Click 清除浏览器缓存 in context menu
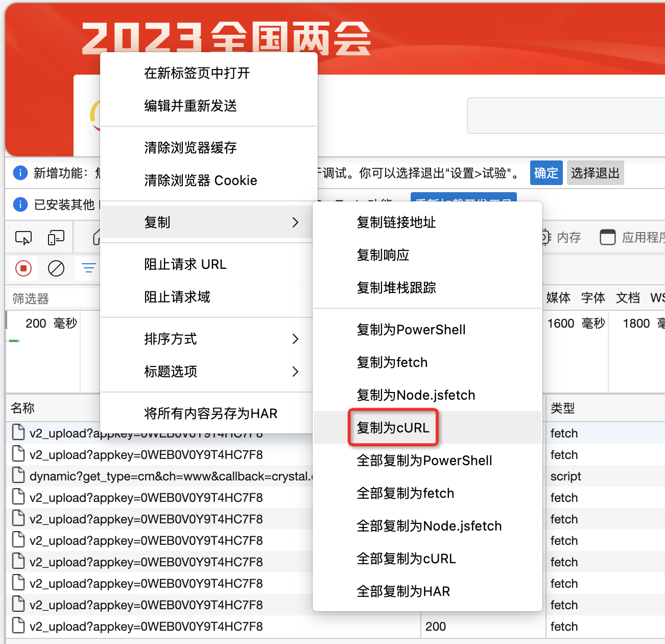Screen dimensions: 665x644 tap(191, 148)
